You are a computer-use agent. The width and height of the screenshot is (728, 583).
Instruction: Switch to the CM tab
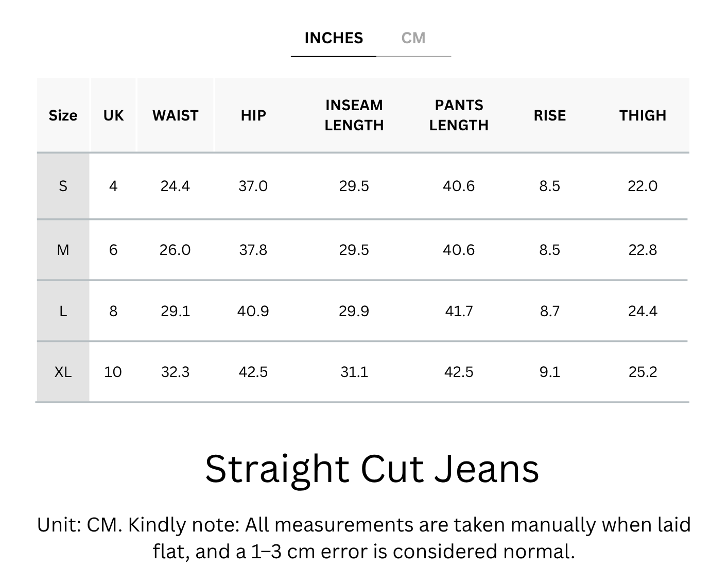click(413, 38)
